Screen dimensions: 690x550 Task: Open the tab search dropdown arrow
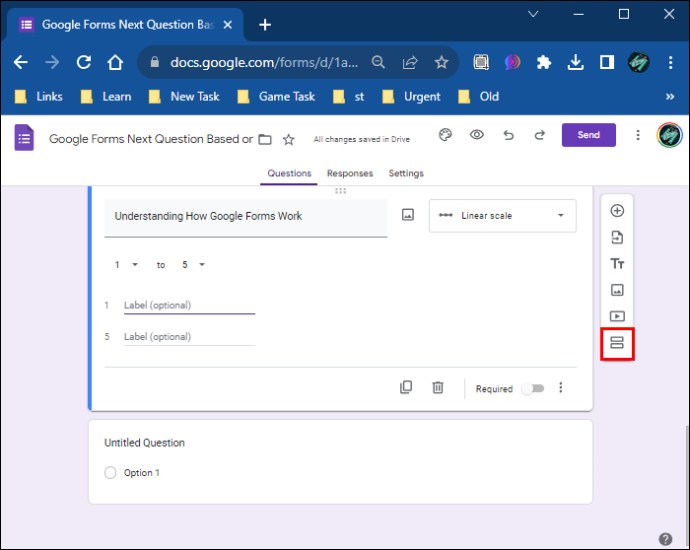(x=533, y=14)
